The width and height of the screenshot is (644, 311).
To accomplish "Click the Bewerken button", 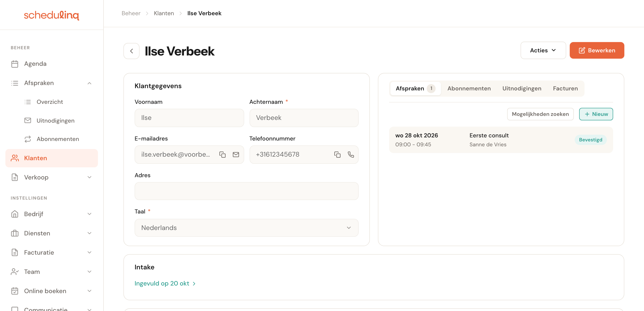I will click(597, 50).
